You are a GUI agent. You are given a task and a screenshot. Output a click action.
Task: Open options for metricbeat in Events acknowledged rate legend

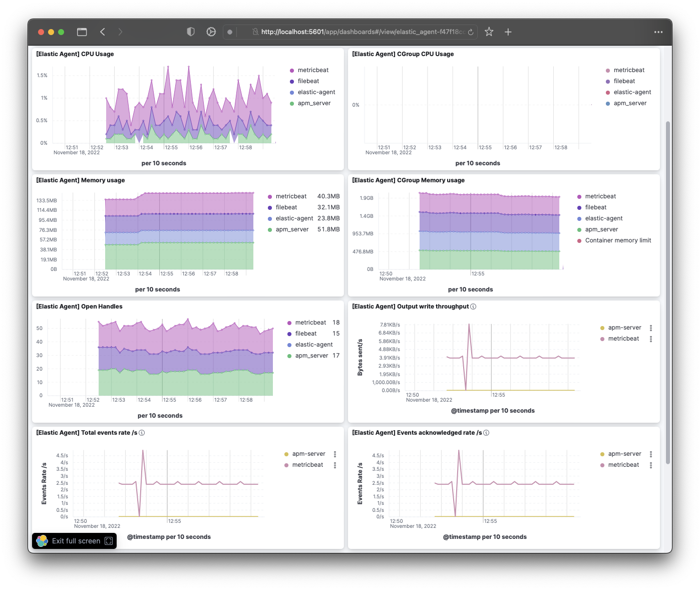tap(651, 465)
